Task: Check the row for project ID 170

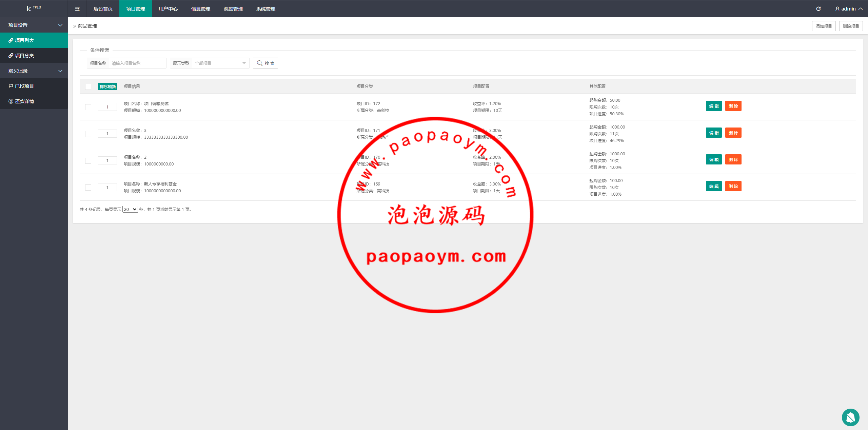Action: click(x=88, y=161)
